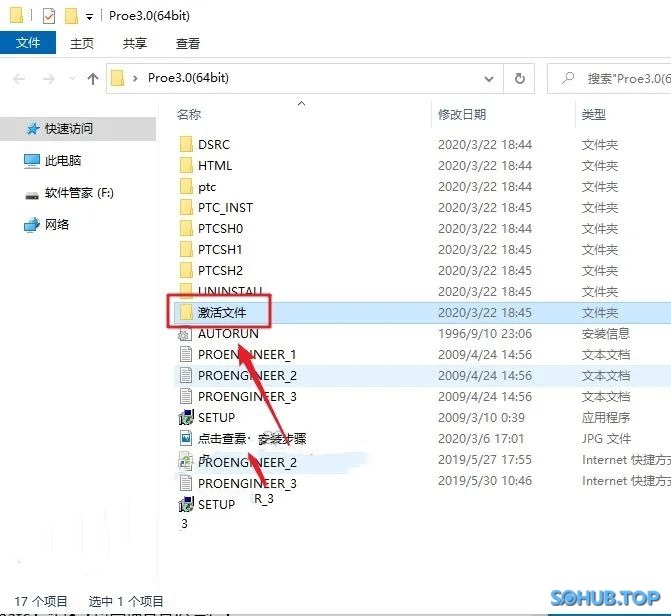Screen dimensions: 671x616
Task: Switch to the 查看 tab
Action: (x=188, y=43)
